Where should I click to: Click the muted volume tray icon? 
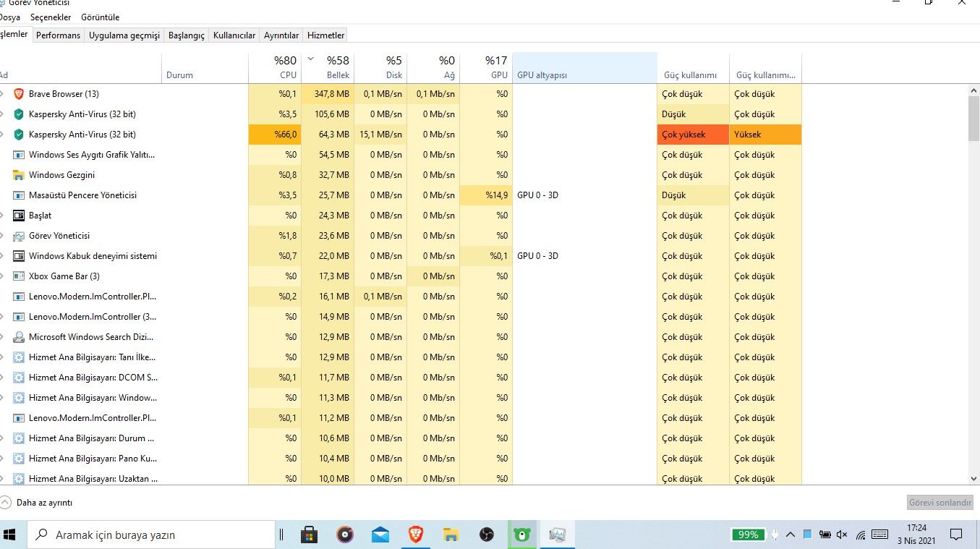tap(842, 535)
